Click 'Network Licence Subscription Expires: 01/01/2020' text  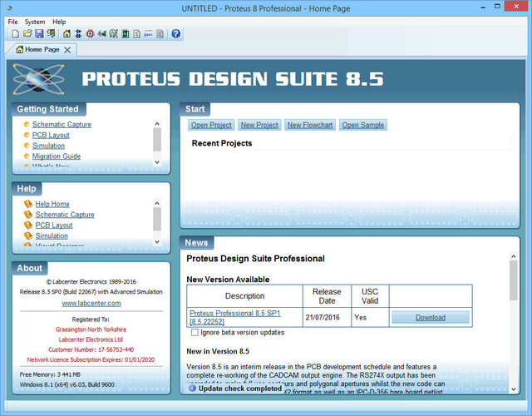91,359
